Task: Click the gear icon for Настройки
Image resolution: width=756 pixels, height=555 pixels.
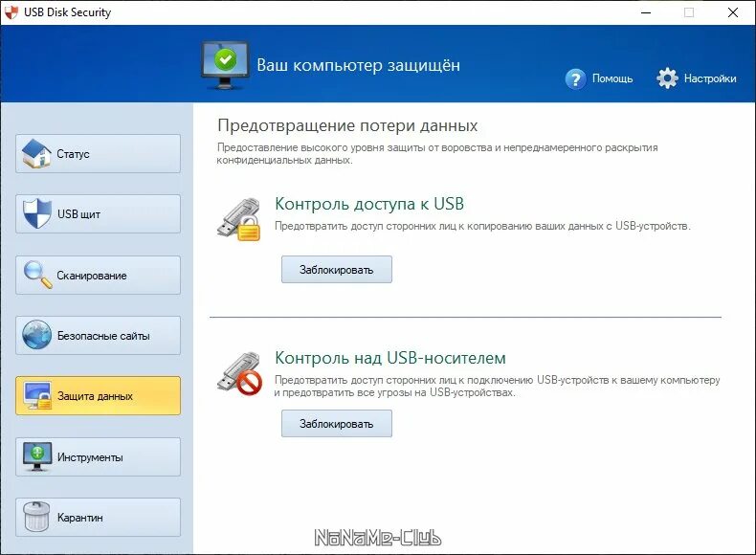Action: tap(667, 78)
